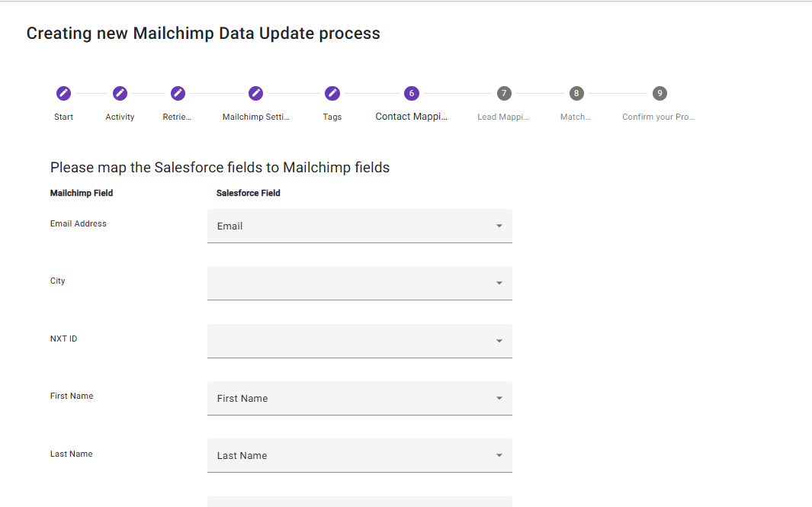Image resolution: width=812 pixels, height=507 pixels.
Task: Go back to the Activity step icon
Action: [x=120, y=93]
